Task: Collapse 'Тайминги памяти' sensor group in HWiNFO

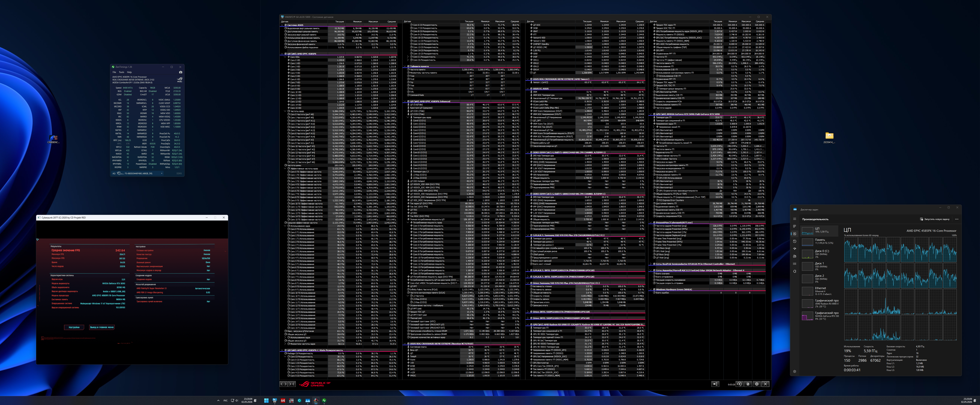Action: click(405, 66)
